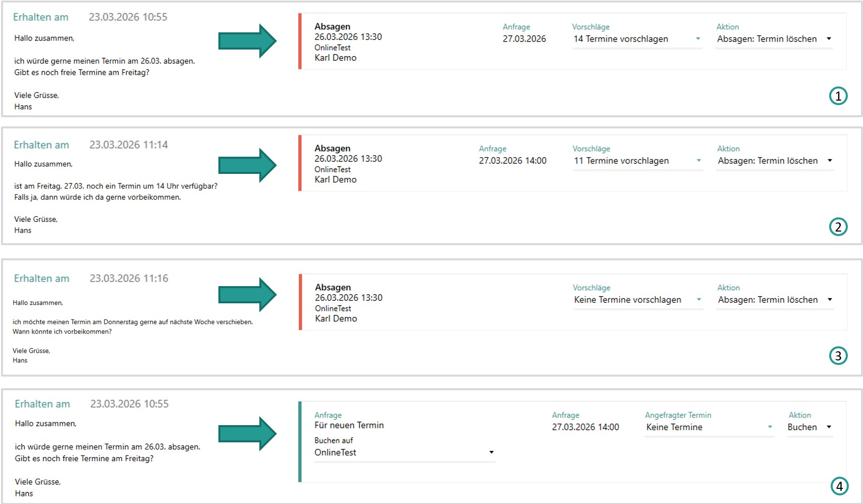This screenshot has width=863, height=504.
Task: Click the circled number 3 badge
Action: [x=838, y=356]
